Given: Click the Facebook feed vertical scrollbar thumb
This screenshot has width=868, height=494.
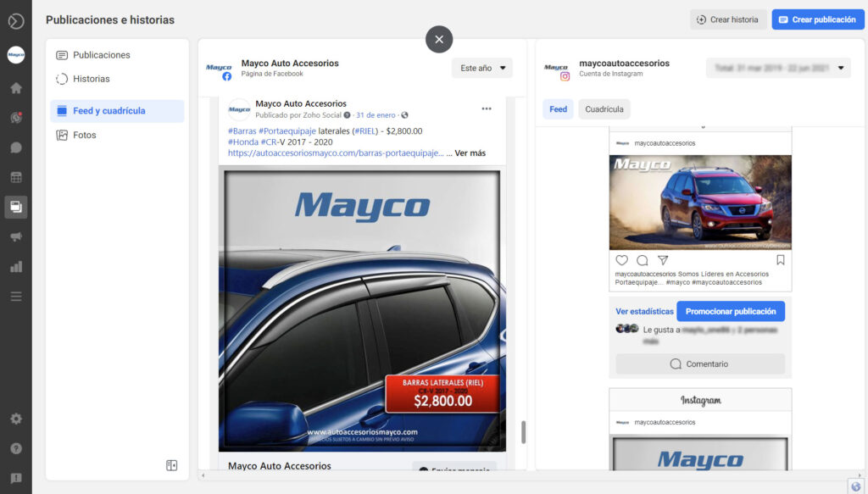Looking at the screenshot, I should [523, 432].
